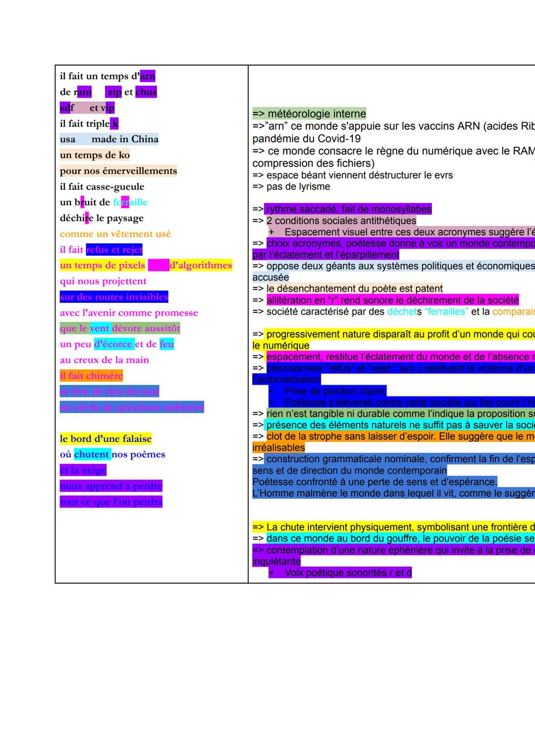Viewport: 535px width, 756px height.
Task: Click the purple highlighted word "arn"
Action: click(x=148, y=76)
